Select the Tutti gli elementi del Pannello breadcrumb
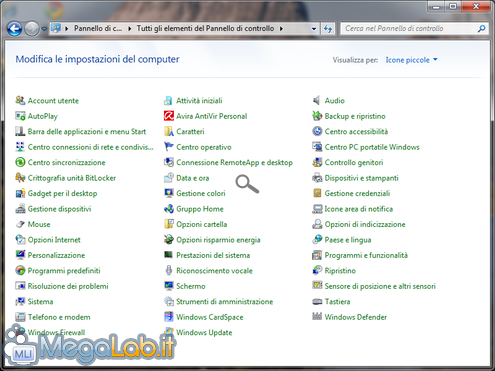 [205, 28]
